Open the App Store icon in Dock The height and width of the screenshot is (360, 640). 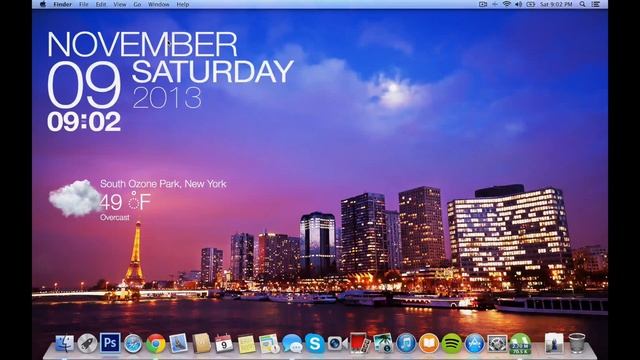click(x=474, y=344)
